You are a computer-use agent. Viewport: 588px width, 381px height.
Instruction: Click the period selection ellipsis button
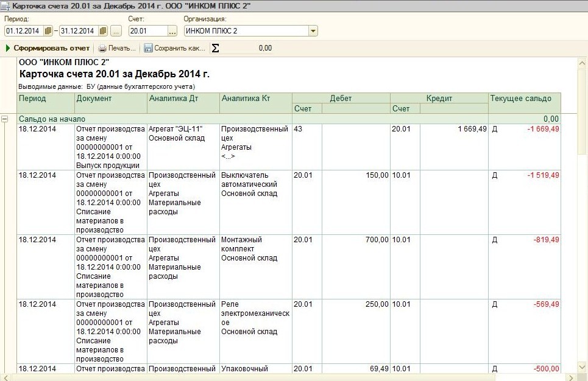click(x=116, y=31)
